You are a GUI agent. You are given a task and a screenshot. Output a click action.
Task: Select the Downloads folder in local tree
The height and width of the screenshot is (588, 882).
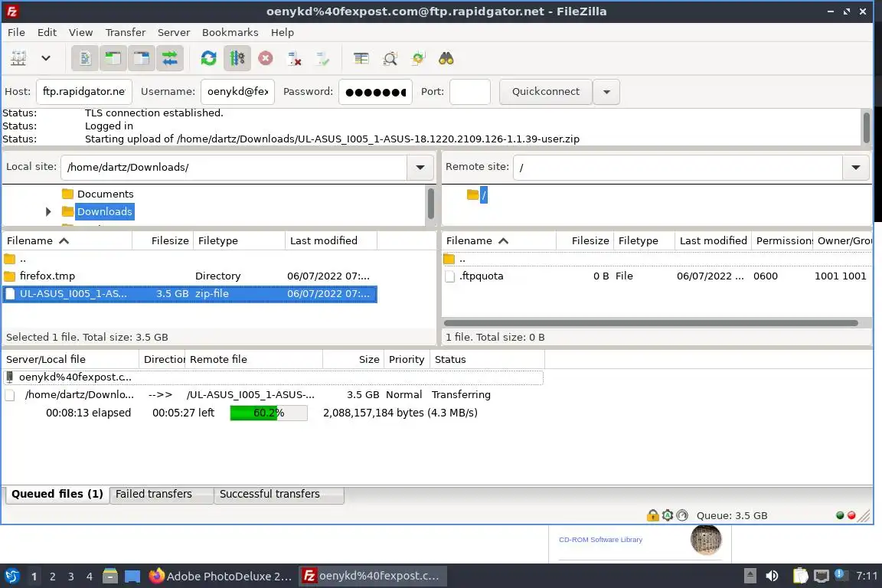click(105, 211)
